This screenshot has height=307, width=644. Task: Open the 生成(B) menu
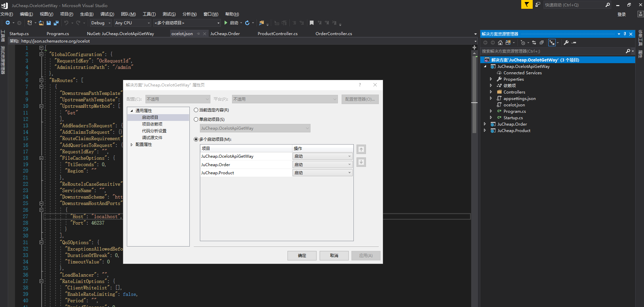pyautogui.click(x=87, y=14)
